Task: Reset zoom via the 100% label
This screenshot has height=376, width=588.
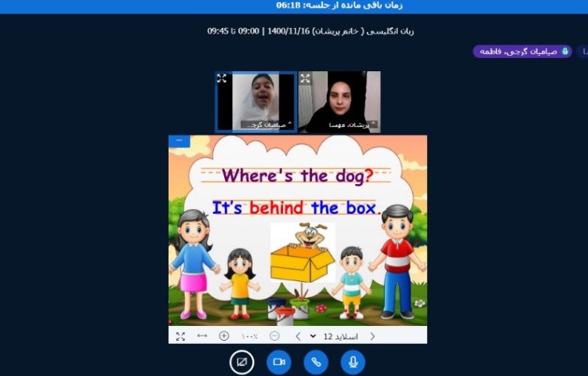Action: (x=249, y=336)
